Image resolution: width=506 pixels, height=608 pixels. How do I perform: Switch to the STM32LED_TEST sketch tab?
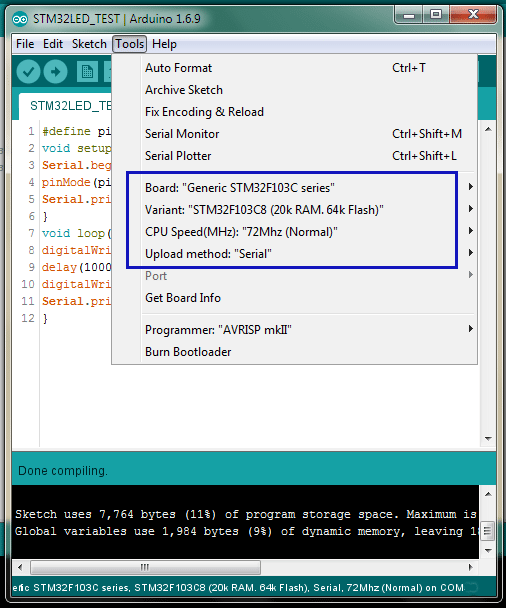tap(66, 106)
